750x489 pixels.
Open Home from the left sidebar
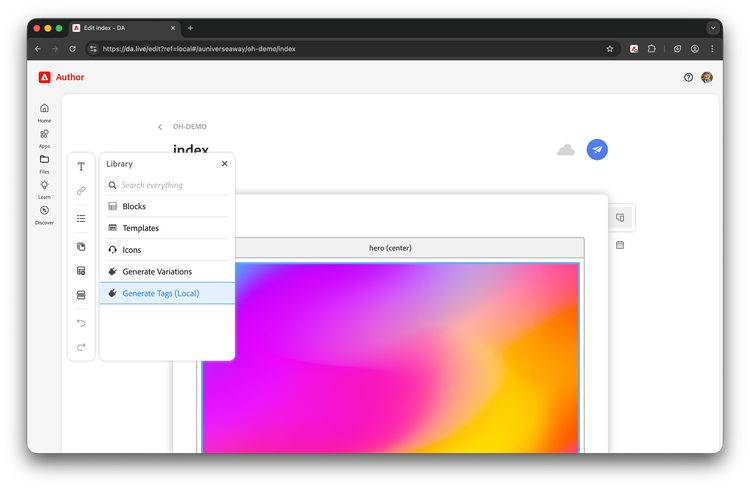coord(44,112)
